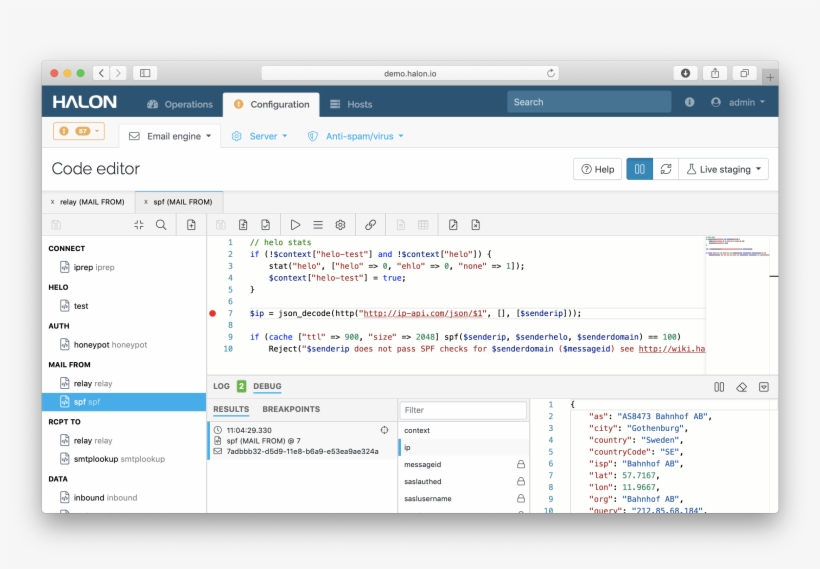Screen dimensions: 820x569
Task: Close the relay (MAIL FROM) tab
Action: click(52, 202)
